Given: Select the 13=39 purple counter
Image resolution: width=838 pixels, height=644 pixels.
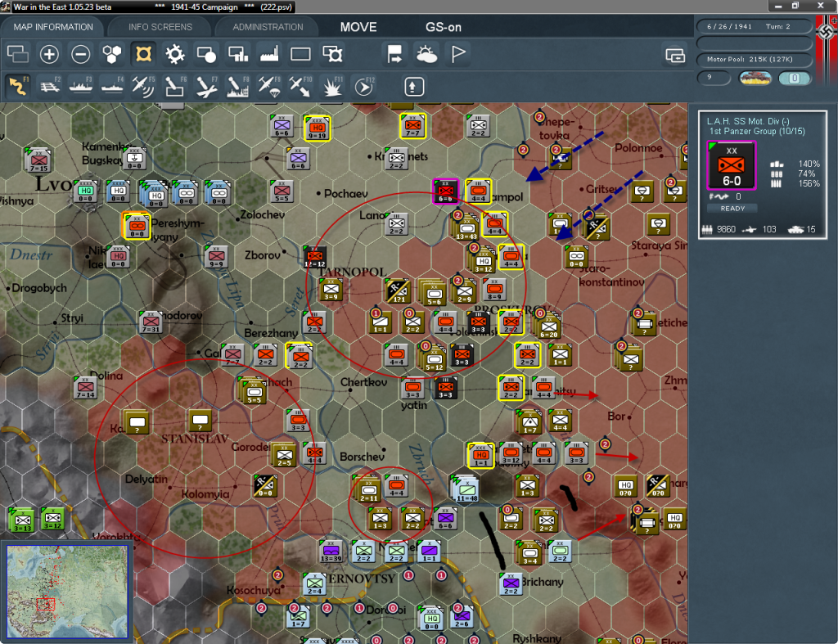Looking at the screenshot, I should [x=331, y=551].
